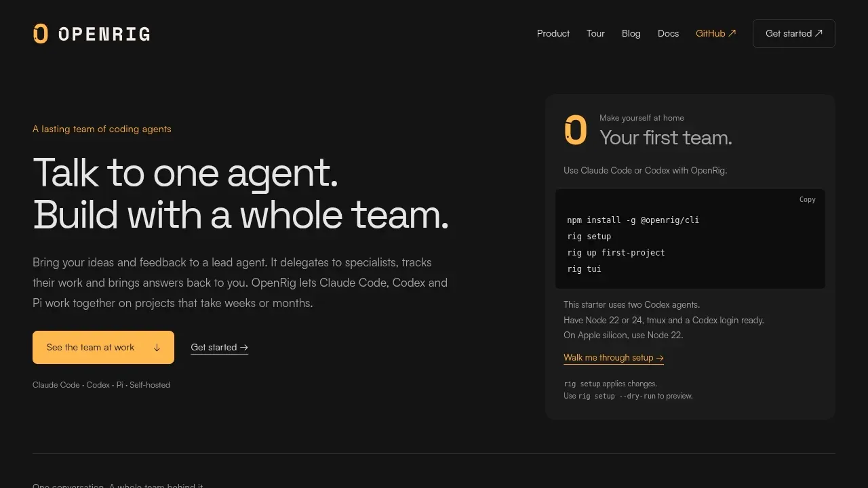Click the orange OpenRig icon in the setup card

pos(576,129)
